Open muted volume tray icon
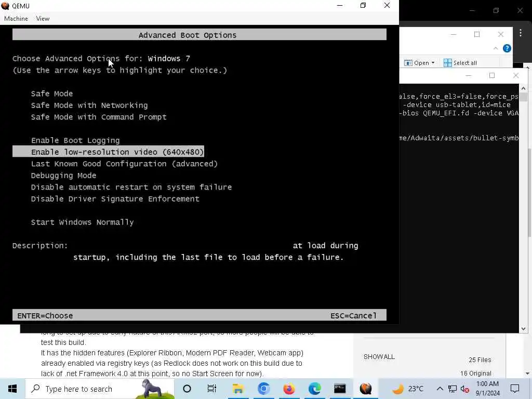The height and width of the screenshot is (399, 532). (x=465, y=390)
